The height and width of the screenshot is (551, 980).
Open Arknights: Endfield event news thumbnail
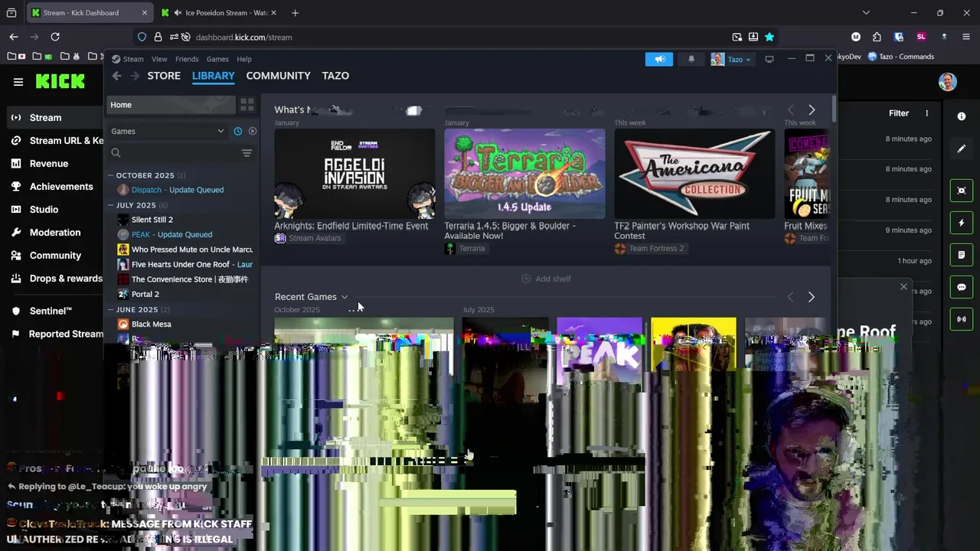[354, 174]
